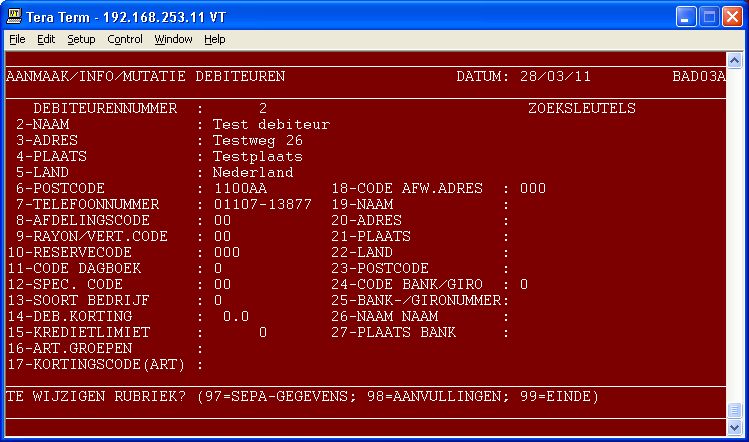The width and height of the screenshot is (749, 442).
Task: Close the Tera Term window
Action: click(x=730, y=17)
